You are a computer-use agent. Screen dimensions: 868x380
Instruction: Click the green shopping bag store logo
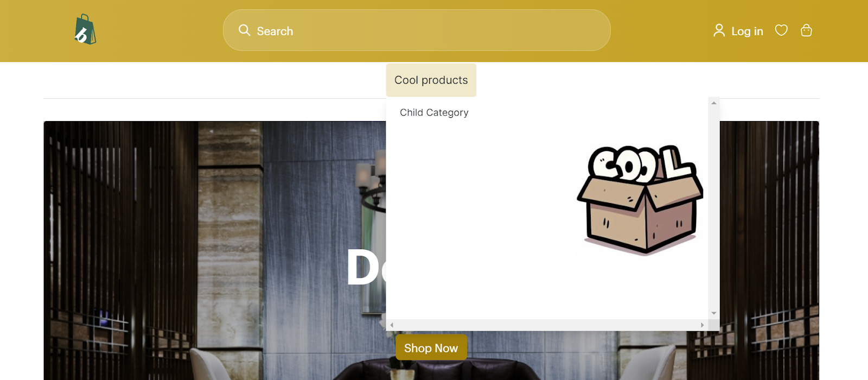(85, 29)
